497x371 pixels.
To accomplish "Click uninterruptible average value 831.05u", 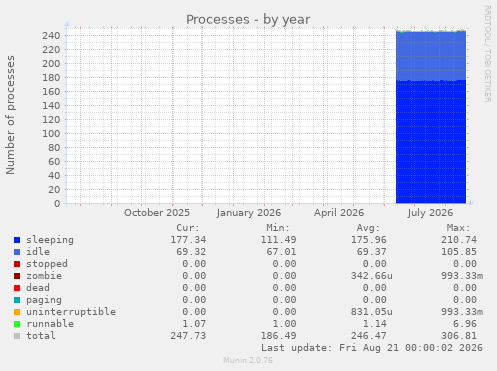I will (372, 312).
